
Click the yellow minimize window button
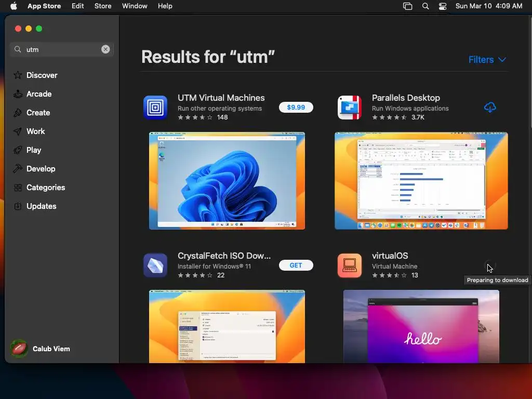click(29, 29)
